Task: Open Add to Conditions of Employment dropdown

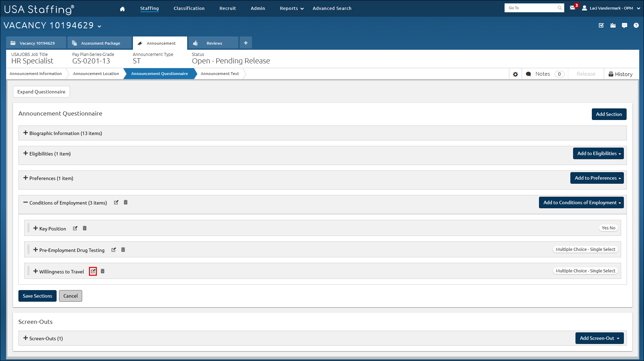Action: coord(581,202)
